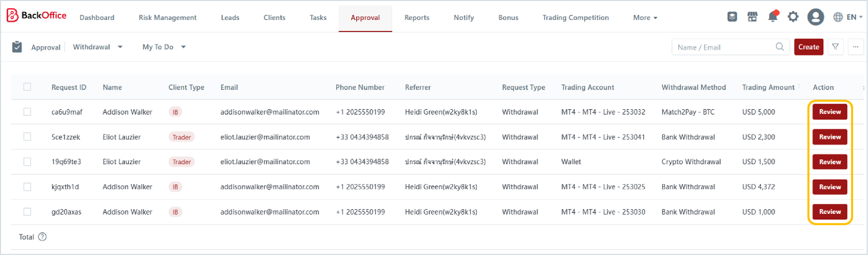
Task: Review the 5ce1zzek withdrawal request
Action: click(x=830, y=137)
